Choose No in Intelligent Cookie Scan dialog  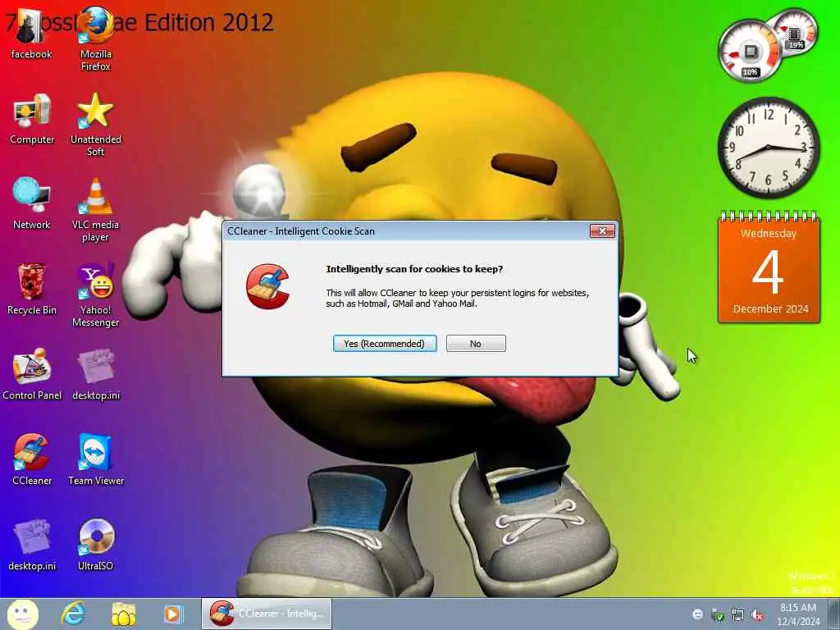[476, 344]
